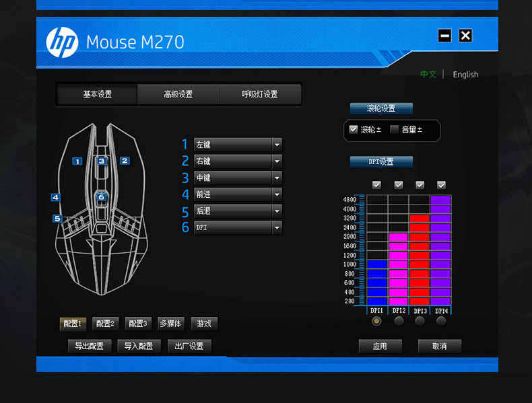Set DPI4 purple column to 200 level

point(440,301)
